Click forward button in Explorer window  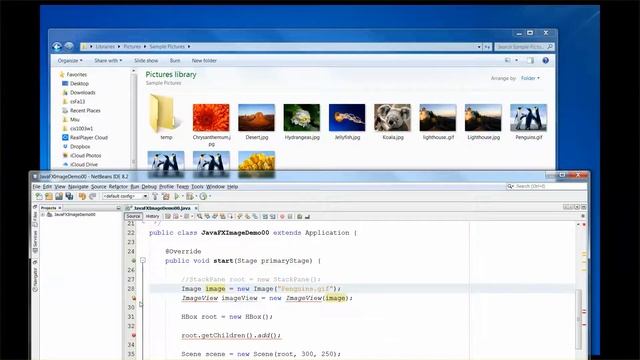pyautogui.click(x=69, y=47)
